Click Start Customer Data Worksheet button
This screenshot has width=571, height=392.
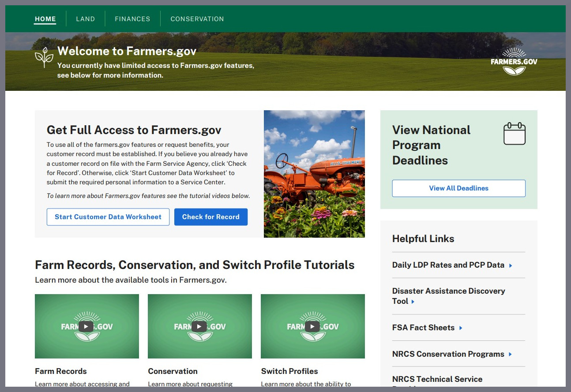(108, 217)
